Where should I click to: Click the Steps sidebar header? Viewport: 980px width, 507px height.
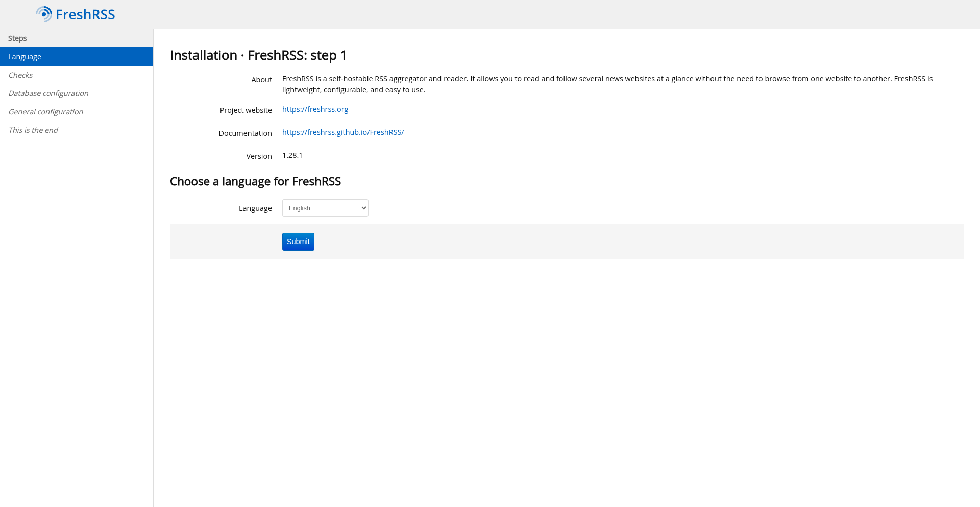point(17,38)
